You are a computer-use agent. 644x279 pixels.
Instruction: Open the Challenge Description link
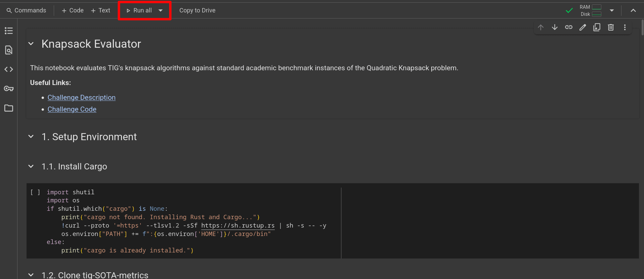pyautogui.click(x=81, y=97)
